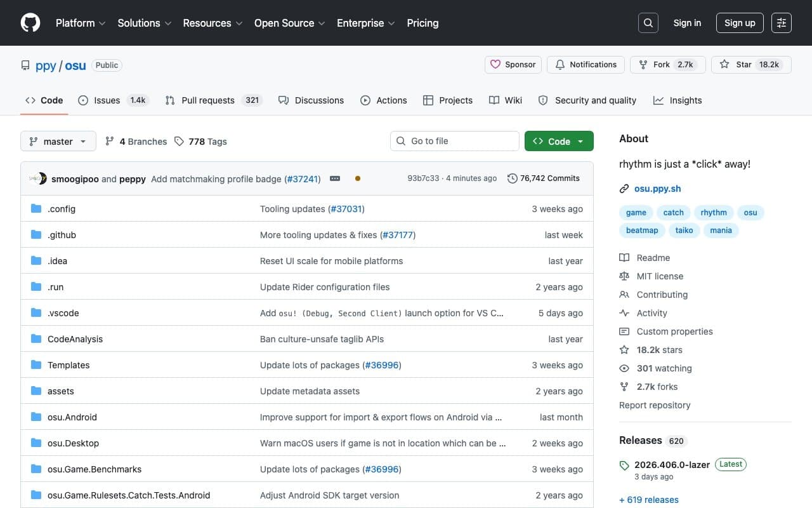Image resolution: width=812 pixels, height=508 pixels.
Task: Open the search magnifier button
Action: click(x=648, y=23)
